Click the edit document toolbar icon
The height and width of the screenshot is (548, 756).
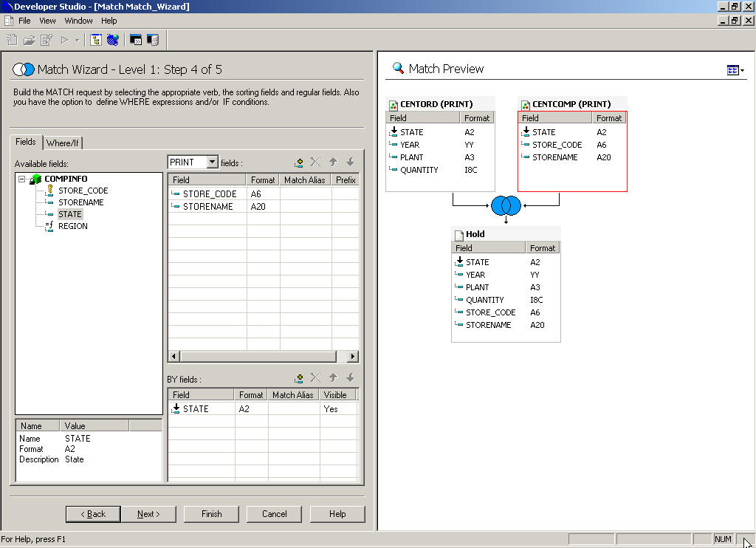point(47,40)
